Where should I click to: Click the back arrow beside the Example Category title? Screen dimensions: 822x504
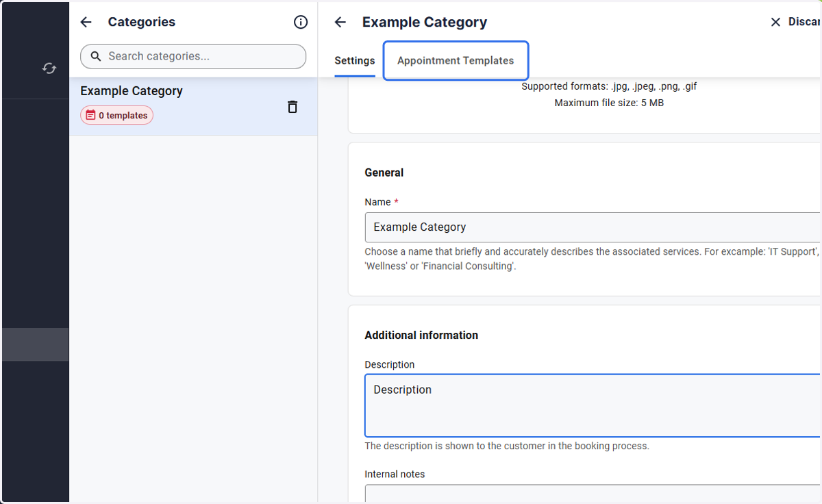[x=340, y=22]
